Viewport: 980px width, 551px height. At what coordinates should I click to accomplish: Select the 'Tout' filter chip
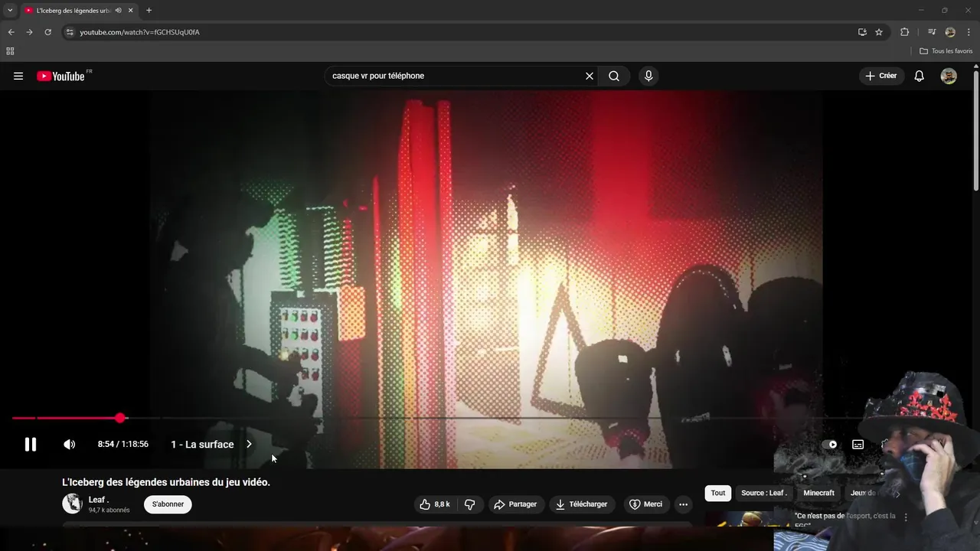718,493
